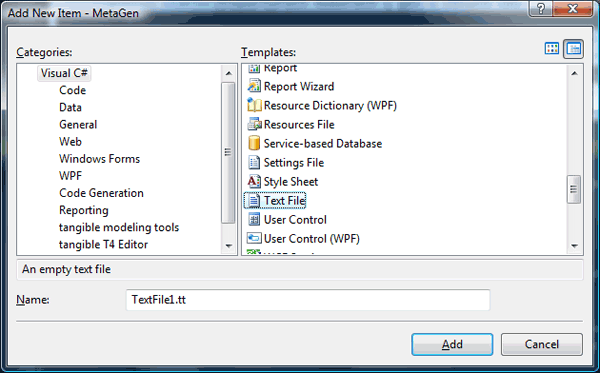The height and width of the screenshot is (373, 600).
Task: Click the Report Wizard template icon
Action: (x=254, y=86)
